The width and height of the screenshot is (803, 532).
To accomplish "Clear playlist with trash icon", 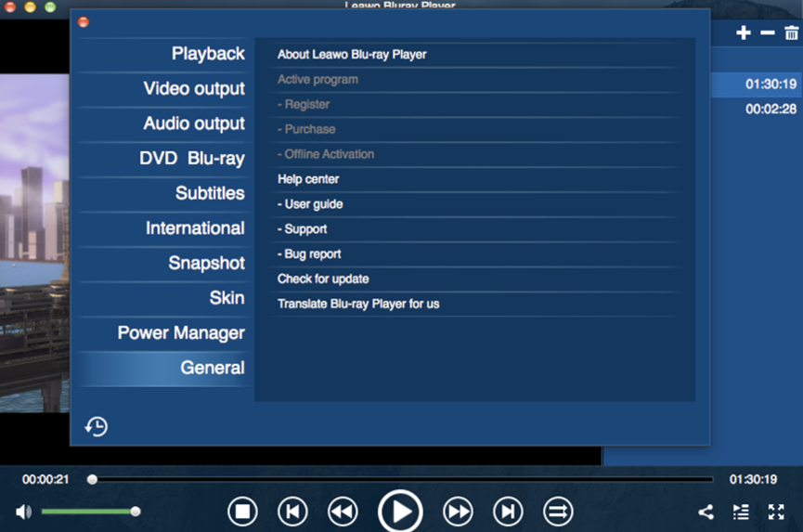I will click(x=791, y=32).
